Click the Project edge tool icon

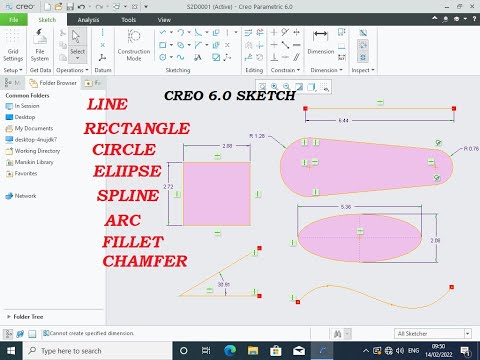point(216,57)
